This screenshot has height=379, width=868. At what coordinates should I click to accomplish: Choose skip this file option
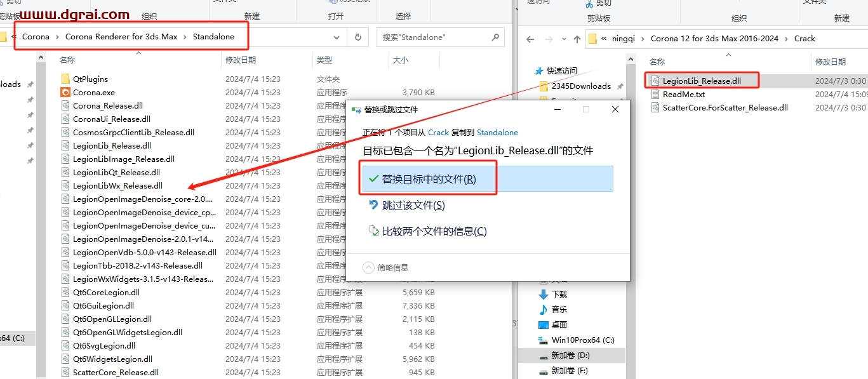413,206
